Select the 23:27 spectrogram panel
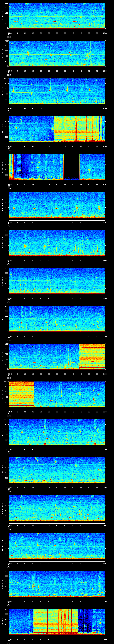The width and height of the screenshot is (114, 644). pyautogui.click(x=57, y=507)
